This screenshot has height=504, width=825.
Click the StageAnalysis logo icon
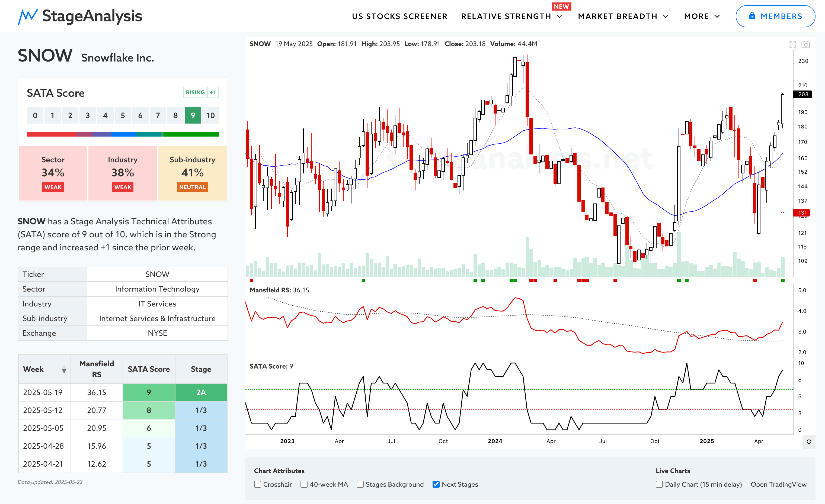pos(28,16)
